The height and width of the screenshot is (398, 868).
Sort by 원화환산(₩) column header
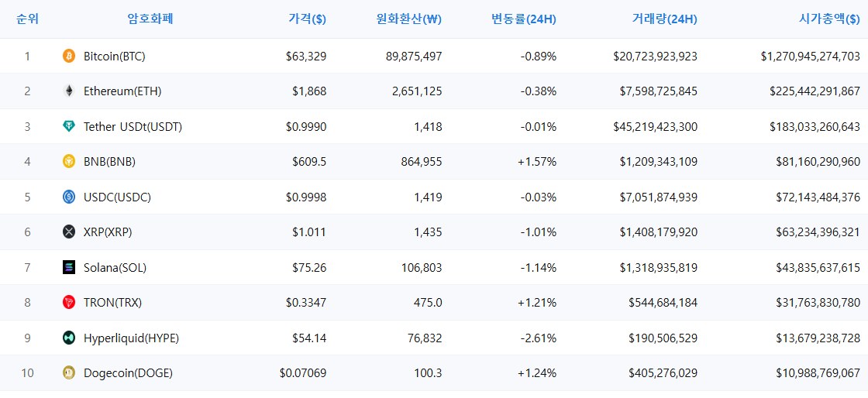pos(408,19)
